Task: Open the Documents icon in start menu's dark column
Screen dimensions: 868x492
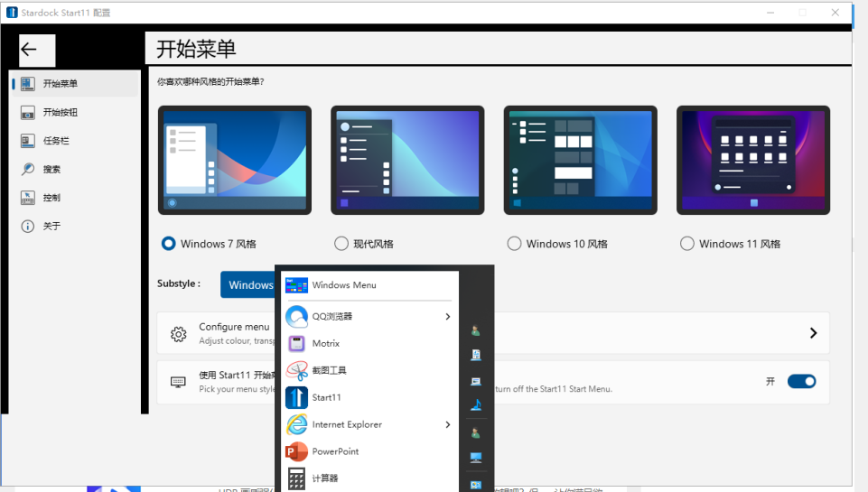Action: [x=475, y=355]
